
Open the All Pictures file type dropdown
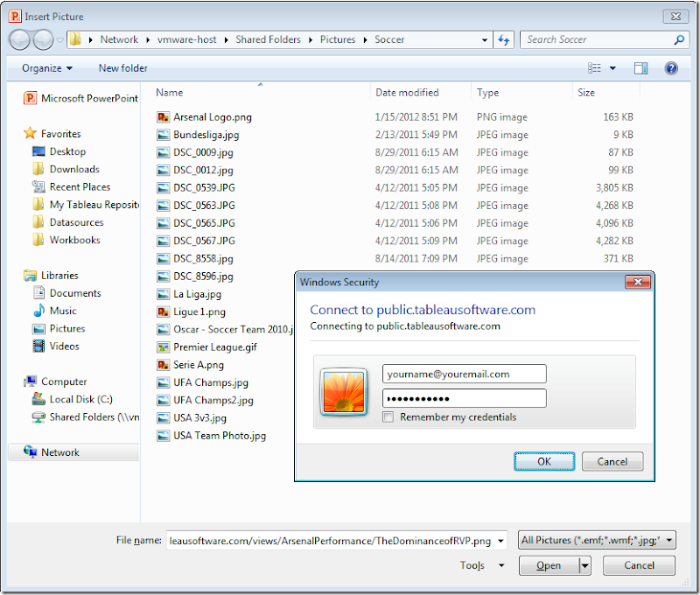pyautogui.click(x=597, y=540)
